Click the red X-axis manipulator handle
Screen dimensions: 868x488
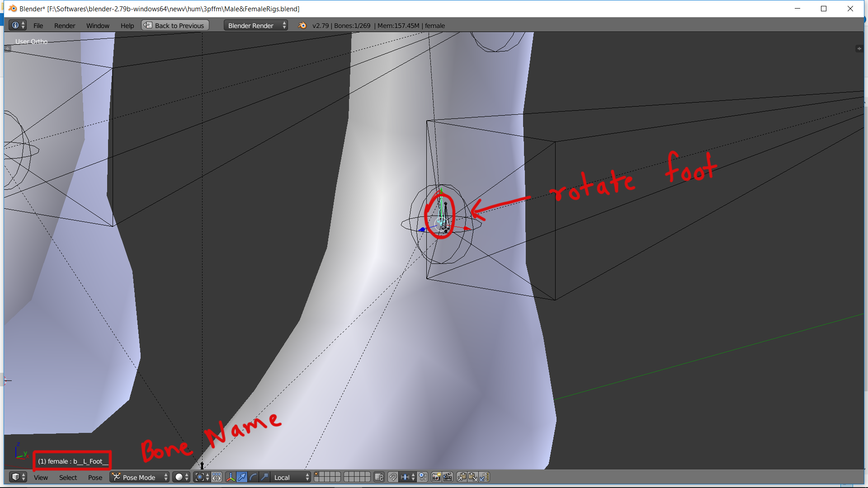tap(467, 229)
